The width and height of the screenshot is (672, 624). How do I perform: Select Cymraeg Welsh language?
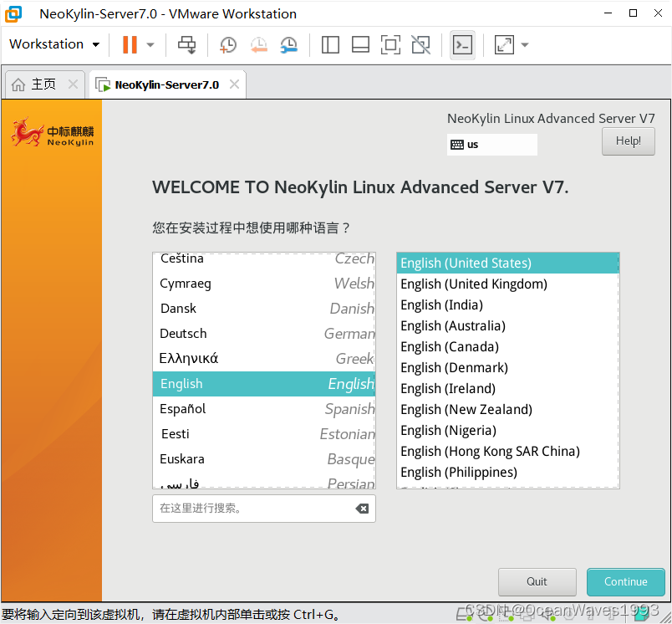(264, 284)
